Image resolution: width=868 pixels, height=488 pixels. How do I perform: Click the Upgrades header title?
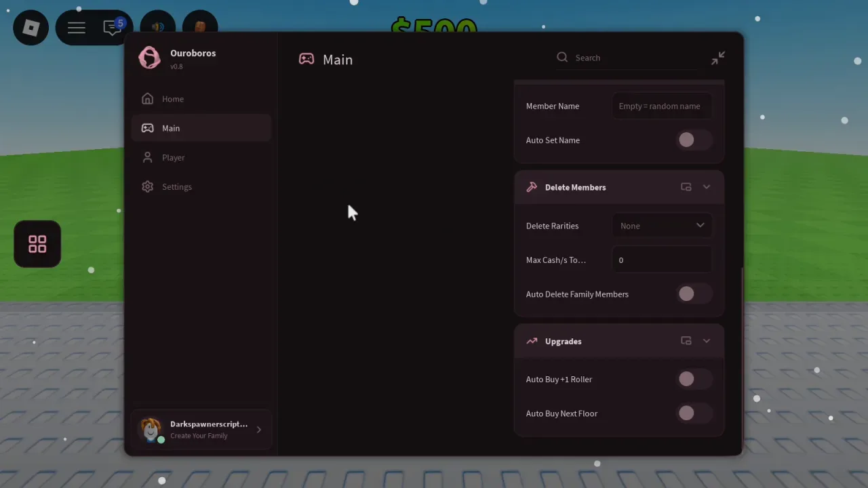point(563,341)
